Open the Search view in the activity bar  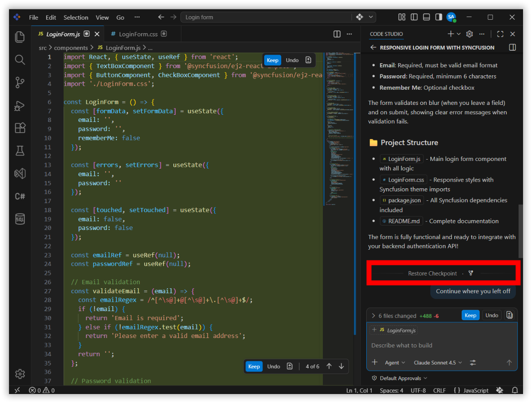click(20, 60)
